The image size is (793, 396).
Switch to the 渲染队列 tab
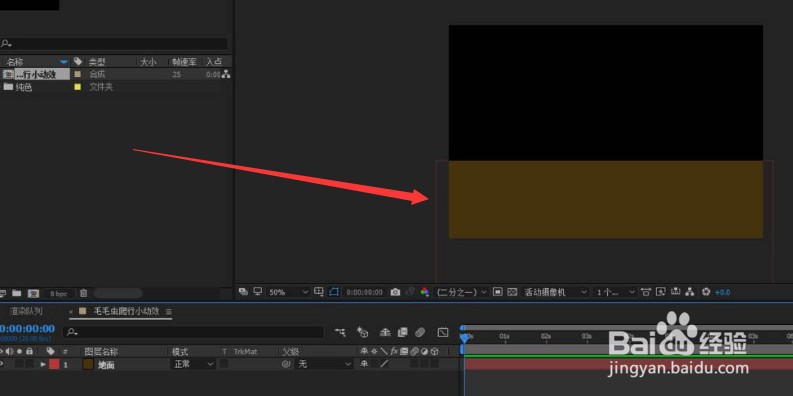27,311
